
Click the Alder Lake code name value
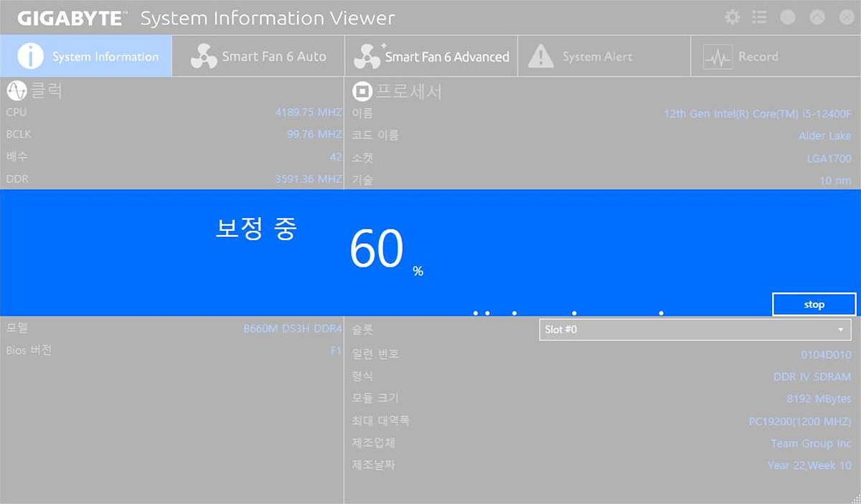coord(825,135)
